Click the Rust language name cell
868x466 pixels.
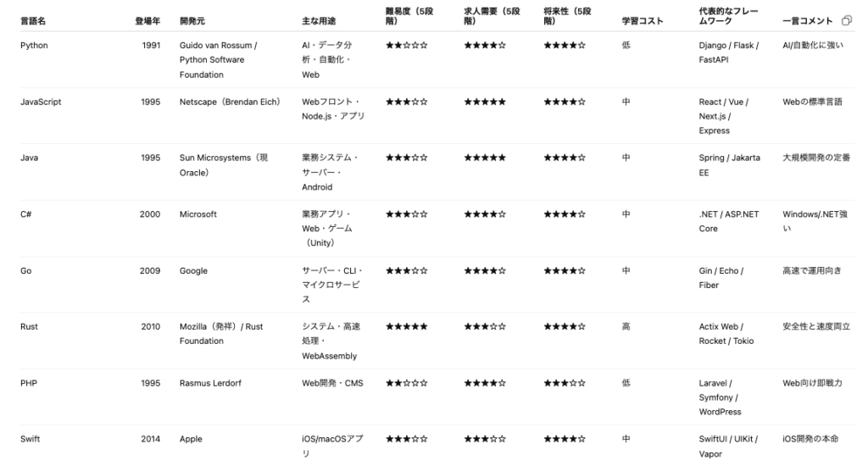tap(29, 326)
